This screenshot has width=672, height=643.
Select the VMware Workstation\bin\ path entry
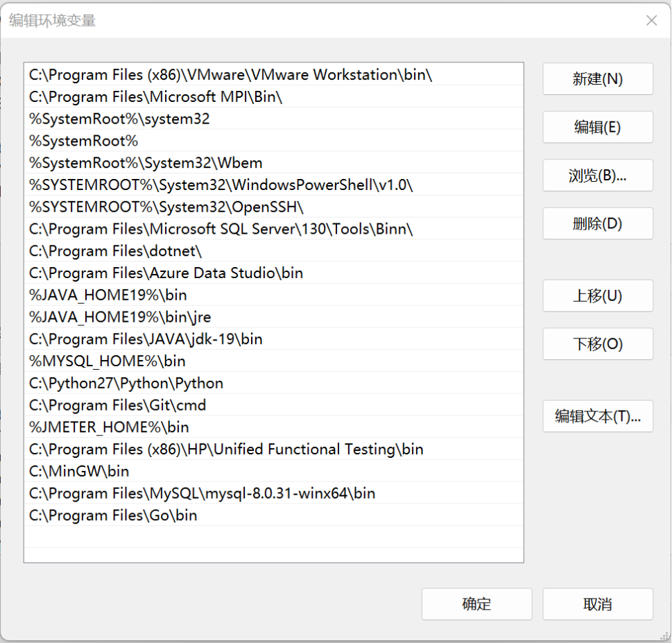coord(274,75)
